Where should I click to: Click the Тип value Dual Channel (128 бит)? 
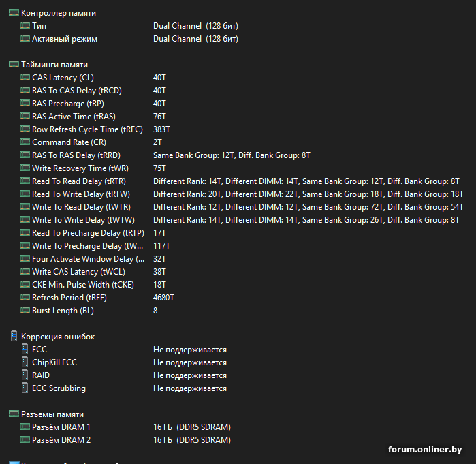[196, 26]
